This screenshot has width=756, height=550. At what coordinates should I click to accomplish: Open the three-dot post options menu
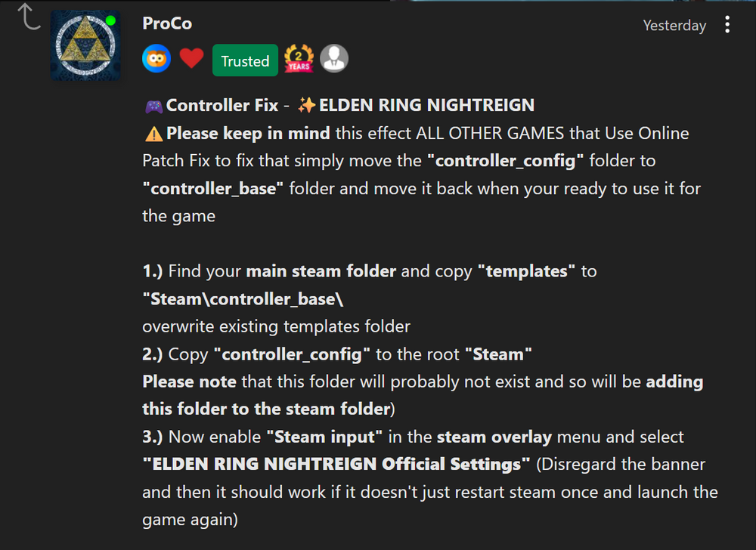click(727, 25)
